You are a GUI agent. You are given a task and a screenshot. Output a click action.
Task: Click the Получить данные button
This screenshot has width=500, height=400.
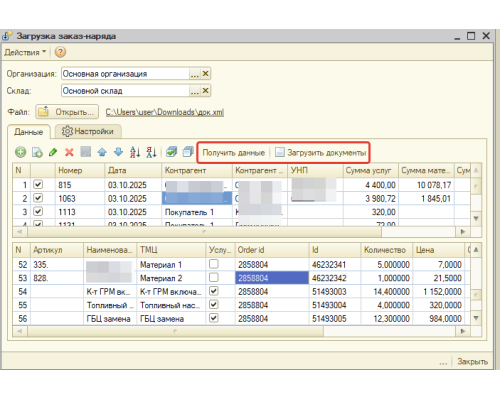click(234, 153)
